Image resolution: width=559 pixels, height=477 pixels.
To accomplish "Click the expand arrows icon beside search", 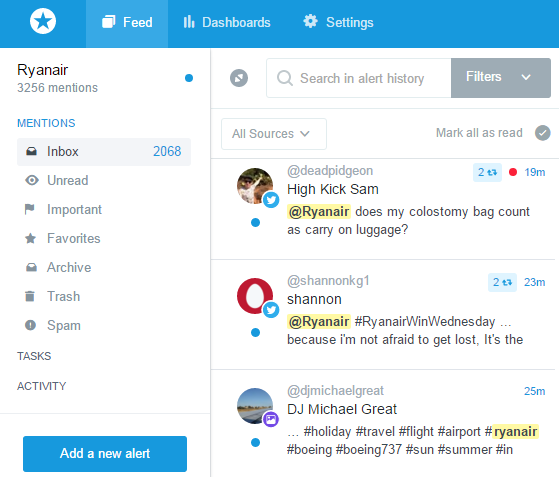I will click(239, 78).
